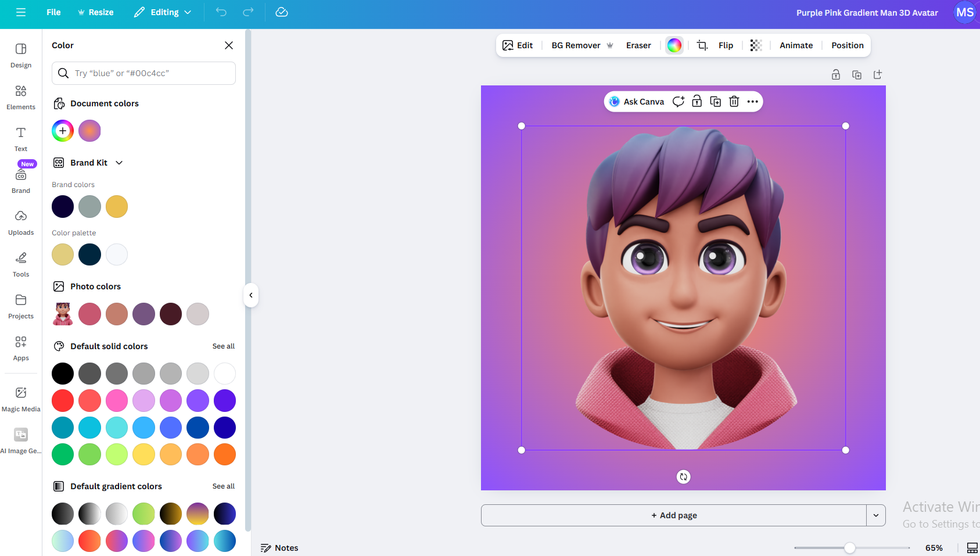Viewport: 980px width, 556px height.
Task: Collapse the side panel with arrow handle
Action: tap(251, 295)
